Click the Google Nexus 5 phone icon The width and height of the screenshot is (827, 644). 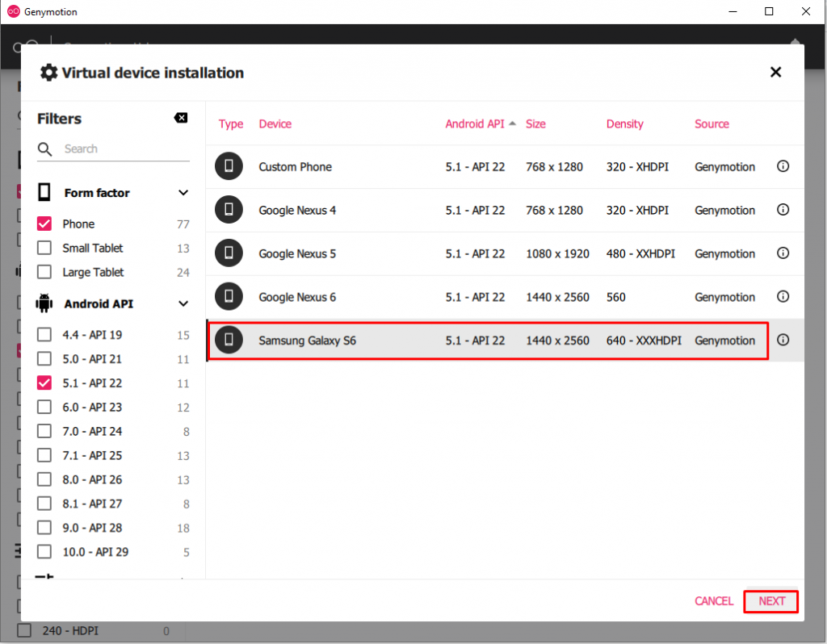pyautogui.click(x=229, y=253)
